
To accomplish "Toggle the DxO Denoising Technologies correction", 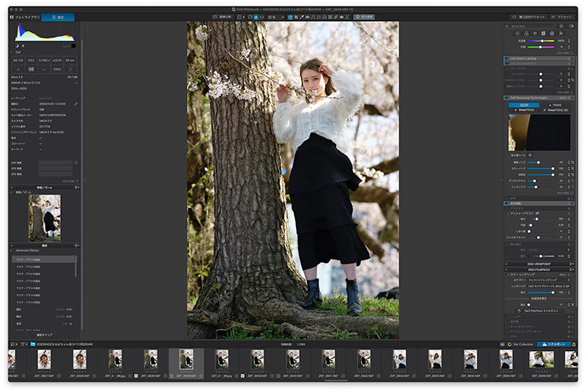I will (507, 97).
